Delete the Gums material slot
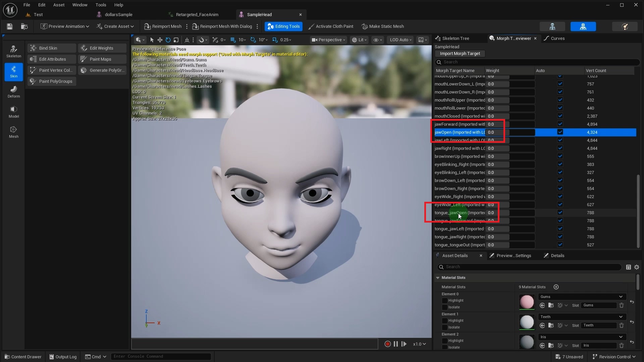644x362 pixels. point(621,305)
